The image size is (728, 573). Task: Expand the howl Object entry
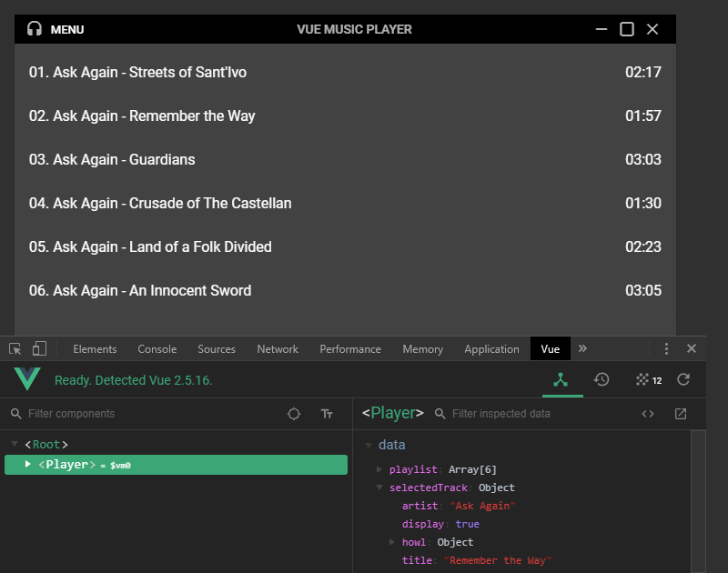pos(392,542)
